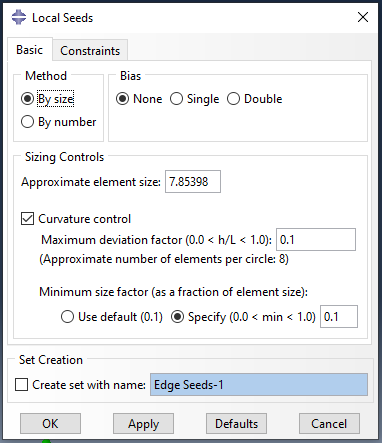Click the 'Approximate number of elements per circle: 8' text
Image resolution: width=382 pixels, height=443 pixels.
coord(164,259)
